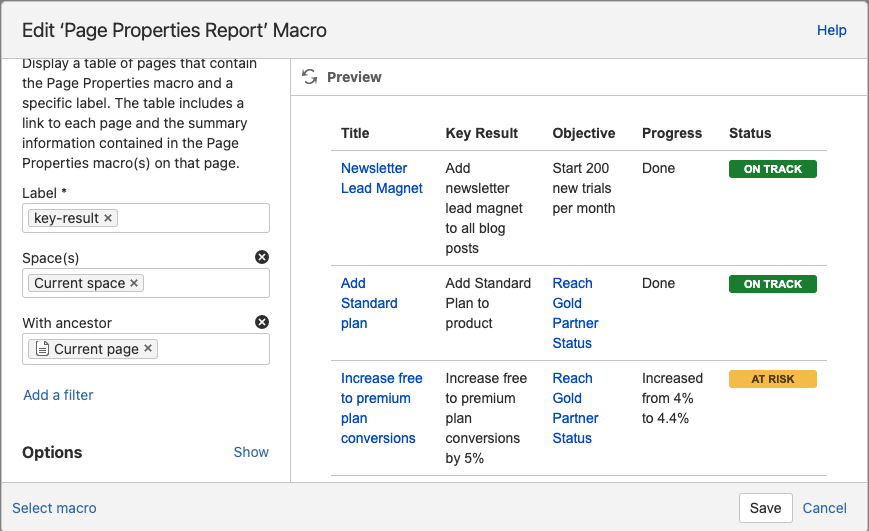
Task: Go back to Select macro
Action: coord(54,508)
